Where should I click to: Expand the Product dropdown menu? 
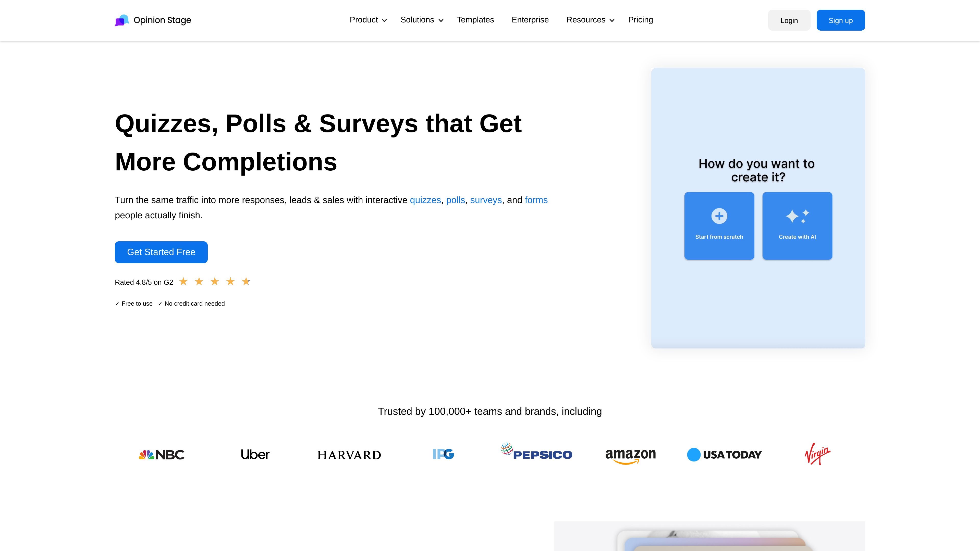click(368, 20)
